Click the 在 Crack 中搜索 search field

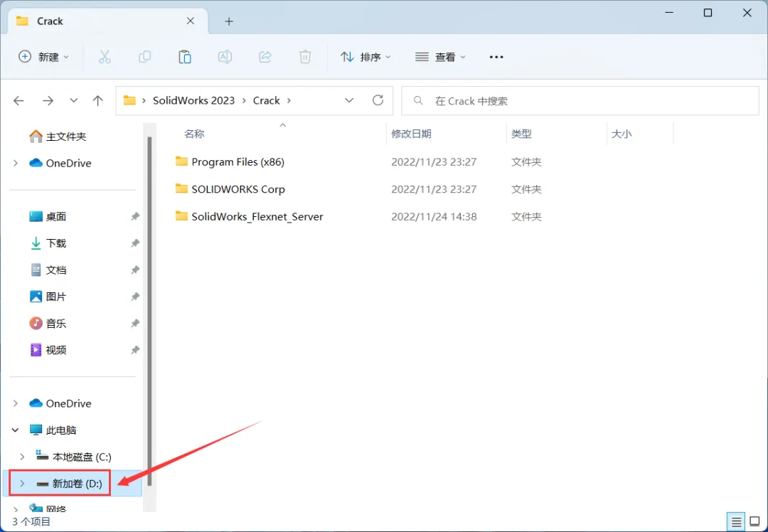pos(580,101)
